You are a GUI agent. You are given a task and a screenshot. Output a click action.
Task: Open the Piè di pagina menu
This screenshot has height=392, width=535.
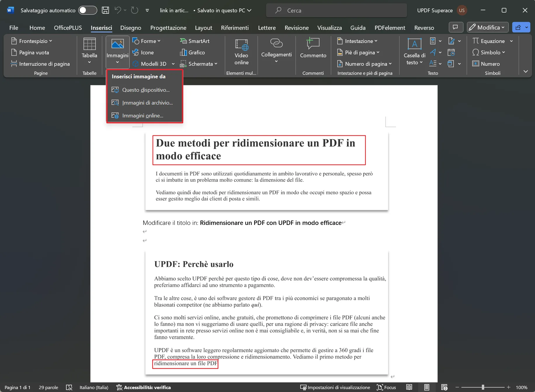(x=358, y=52)
